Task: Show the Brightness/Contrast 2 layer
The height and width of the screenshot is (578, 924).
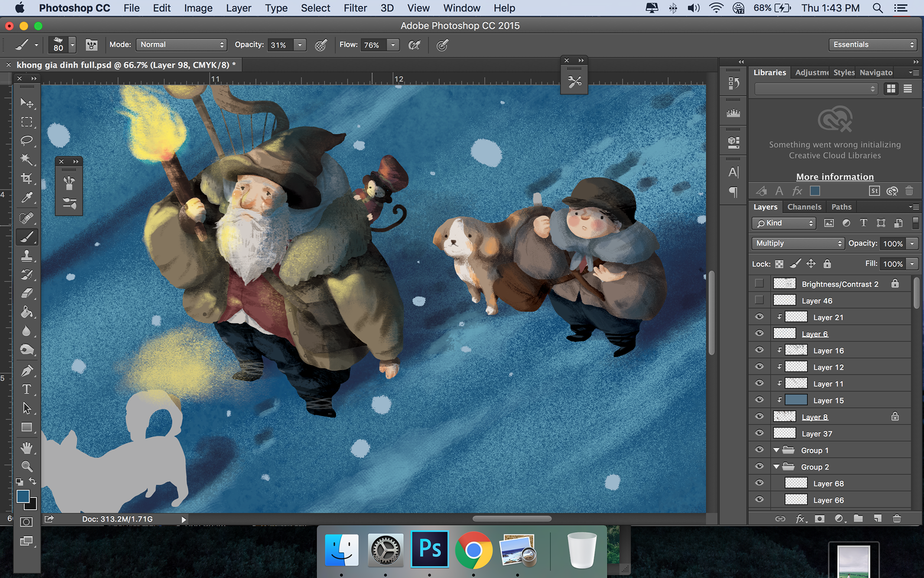Action: (x=759, y=284)
